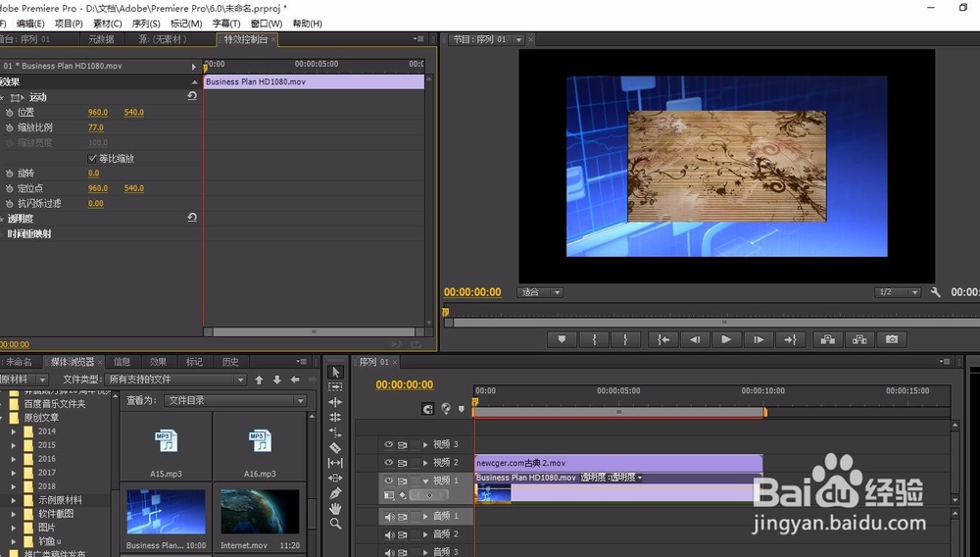Collapse the 视频 1 track

[425, 481]
